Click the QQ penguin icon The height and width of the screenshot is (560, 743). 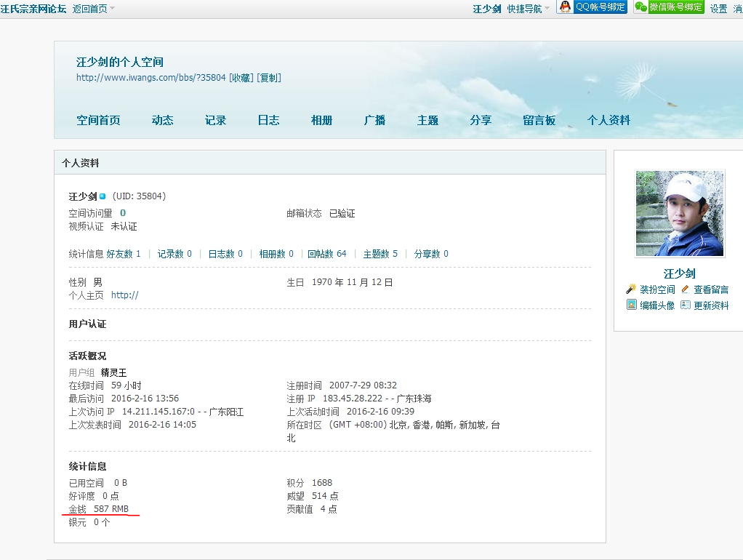tap(564, 7)
